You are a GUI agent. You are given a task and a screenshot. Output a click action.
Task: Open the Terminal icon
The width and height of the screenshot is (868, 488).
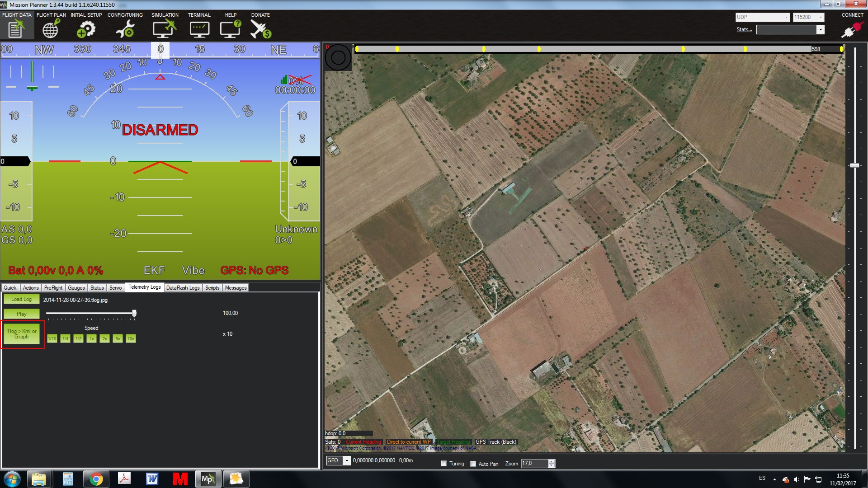199,30
